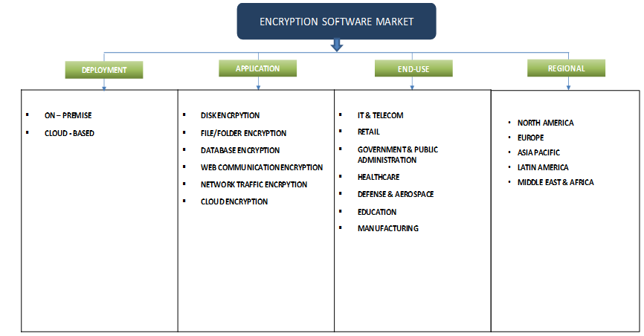Select the Cloud Encryption item

[234, 201]
